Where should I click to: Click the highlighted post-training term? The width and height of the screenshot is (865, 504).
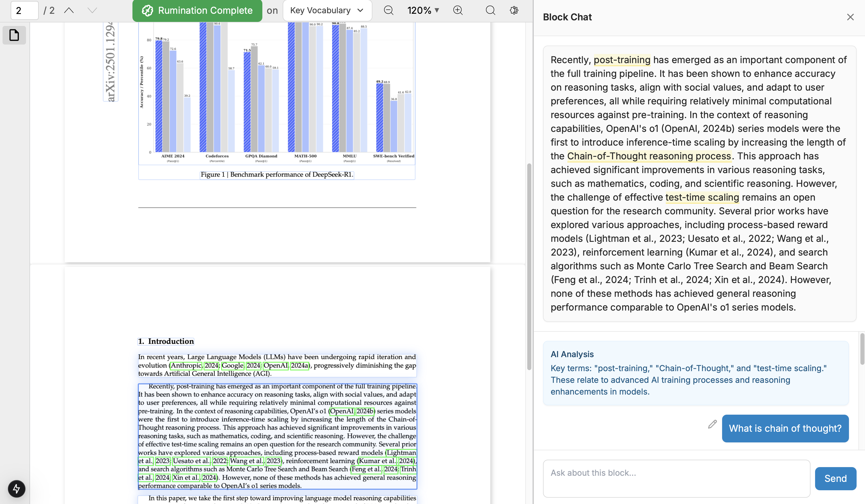(622, 60)
